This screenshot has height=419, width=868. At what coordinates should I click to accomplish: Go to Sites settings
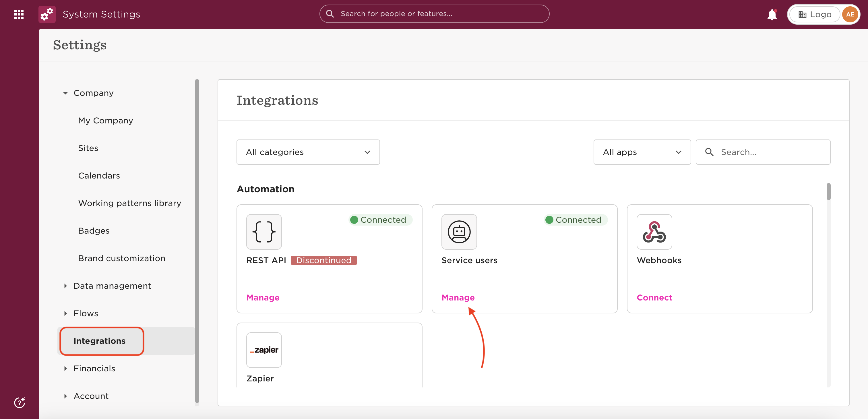[x=88, y=148]
